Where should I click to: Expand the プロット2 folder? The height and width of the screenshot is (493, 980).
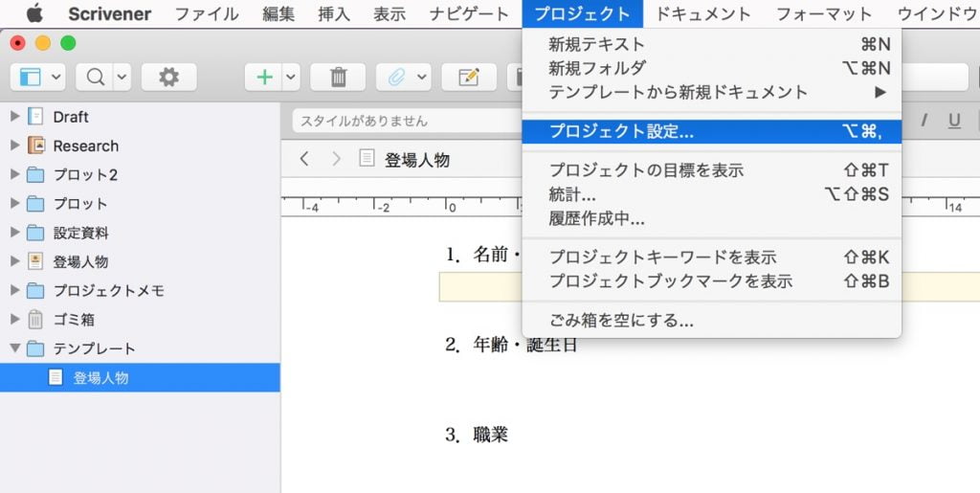point(15,174)
